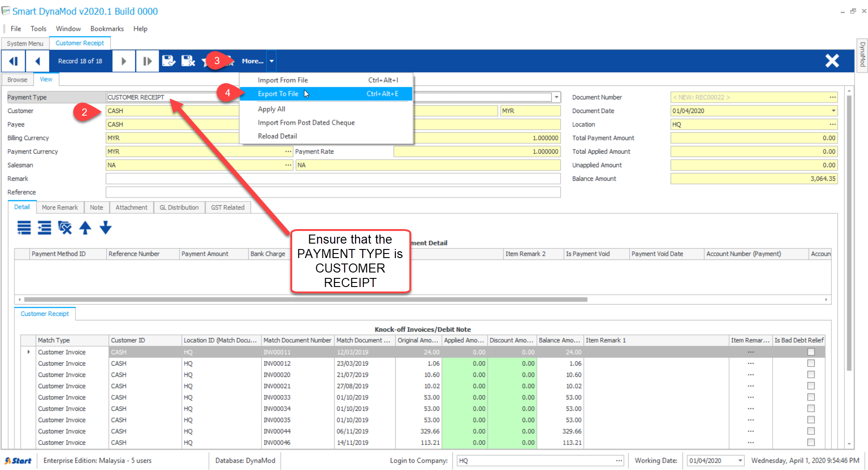Open Item Remark ellipsis for INV00033 row
Viewport: 868px width, 470px height.
(x=750, y=397)
